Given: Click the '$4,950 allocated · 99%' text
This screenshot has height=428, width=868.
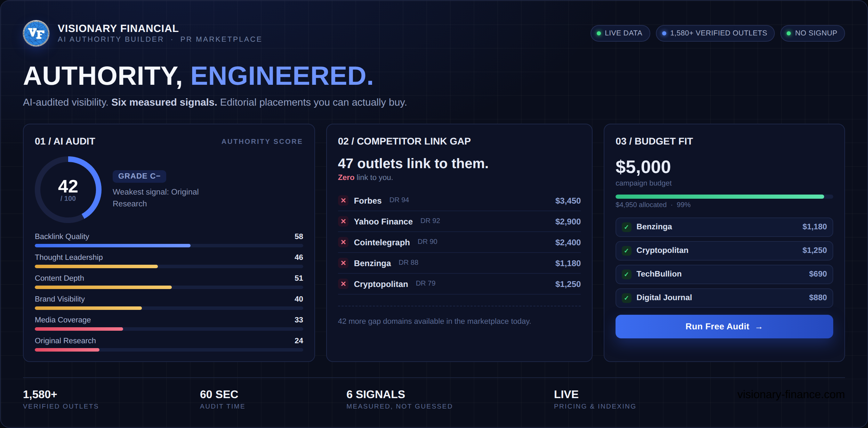Looking at the screenshot, I should point(653,205).
